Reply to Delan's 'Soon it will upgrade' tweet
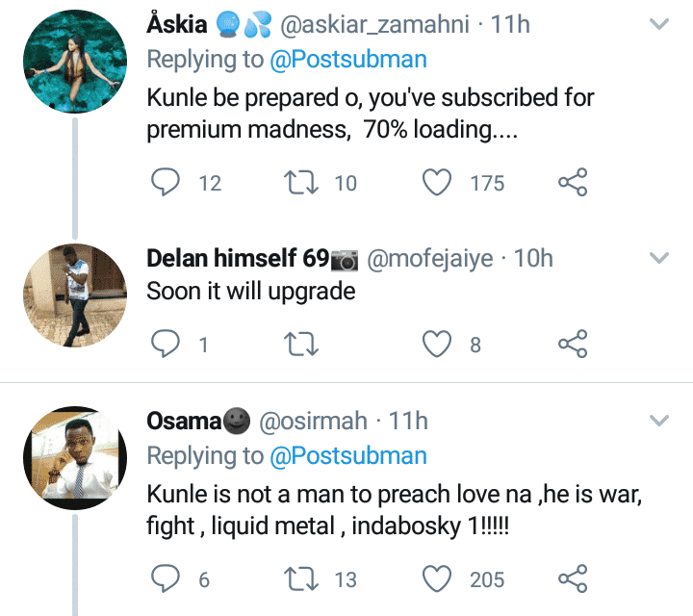 (167, 344)
